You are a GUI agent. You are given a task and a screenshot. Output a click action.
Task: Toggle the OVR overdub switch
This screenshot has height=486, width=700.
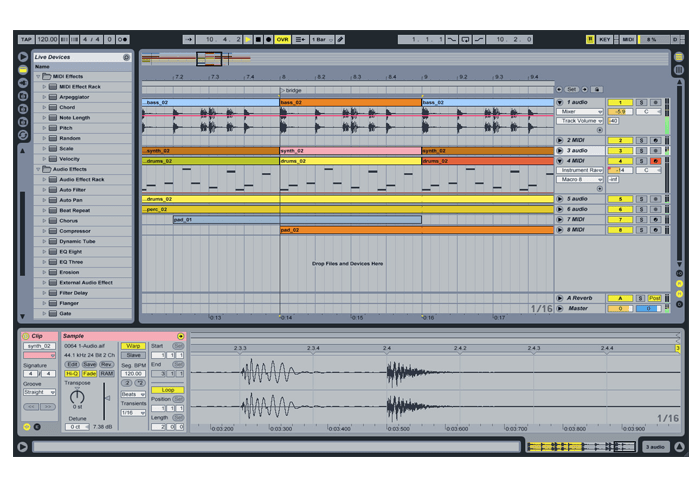point(283,39)
